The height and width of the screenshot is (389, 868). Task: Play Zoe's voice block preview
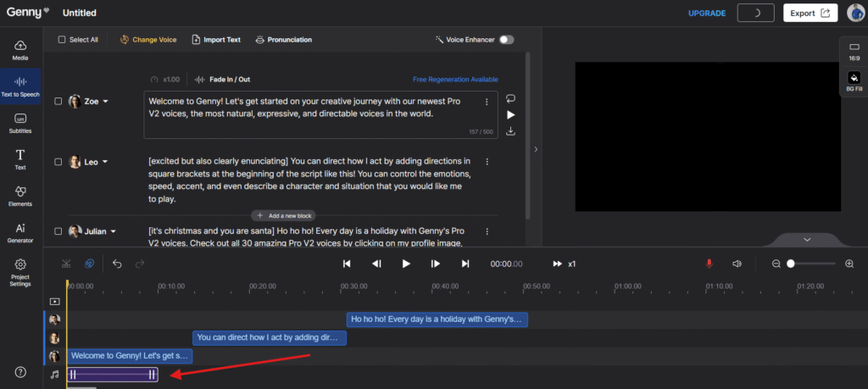[511, 114]
